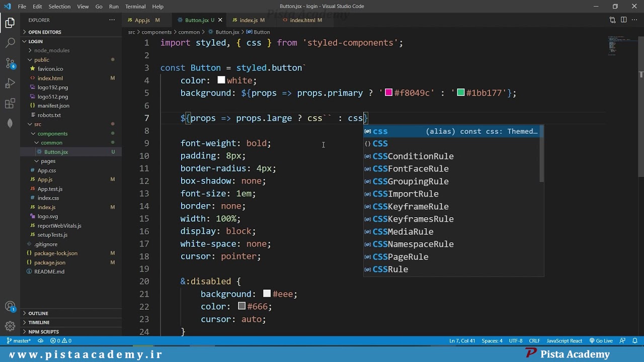This screenshot has height=362, width=644.
Task: Open the Search view in activity bar
Action: point(10,43)
